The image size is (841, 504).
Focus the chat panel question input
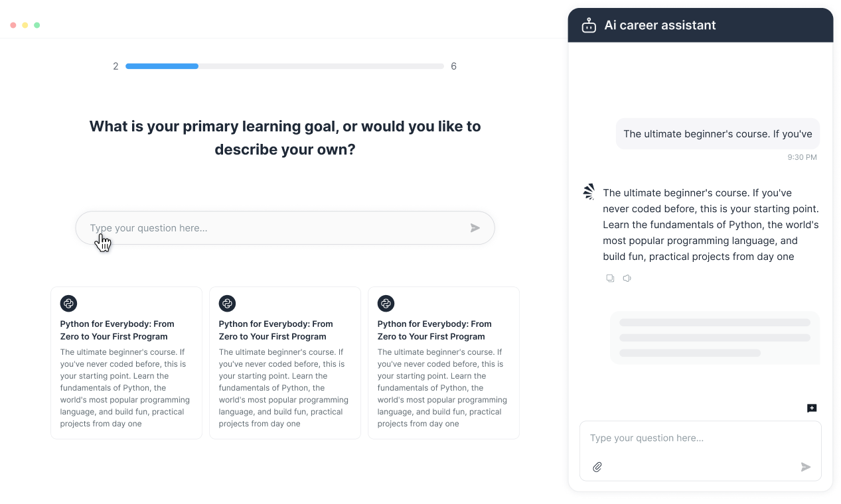click(690, 438)
